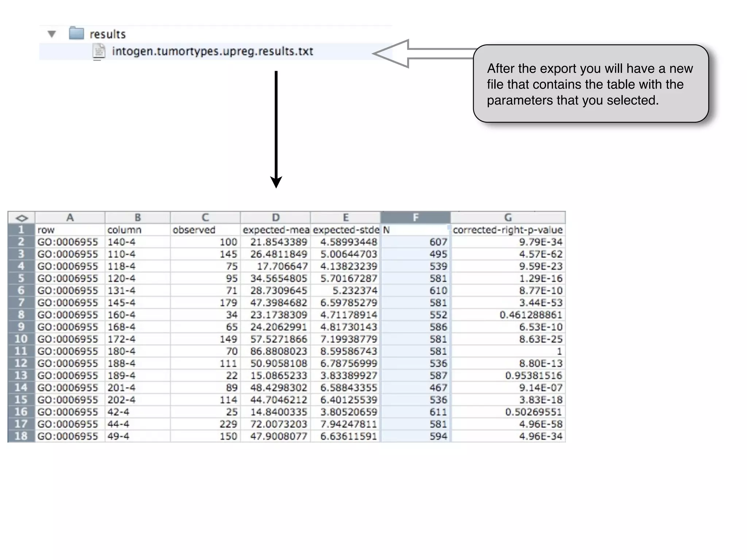The width and height of the screenshot is (747, 560).
Task: Click N value '611'
Action: click(x=415, y=412)
